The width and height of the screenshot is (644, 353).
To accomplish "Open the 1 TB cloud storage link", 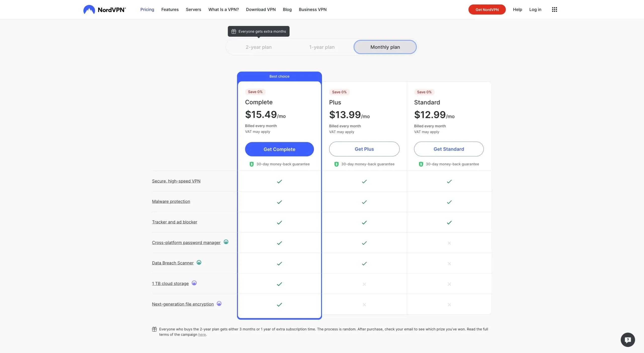I will point(170,284).
